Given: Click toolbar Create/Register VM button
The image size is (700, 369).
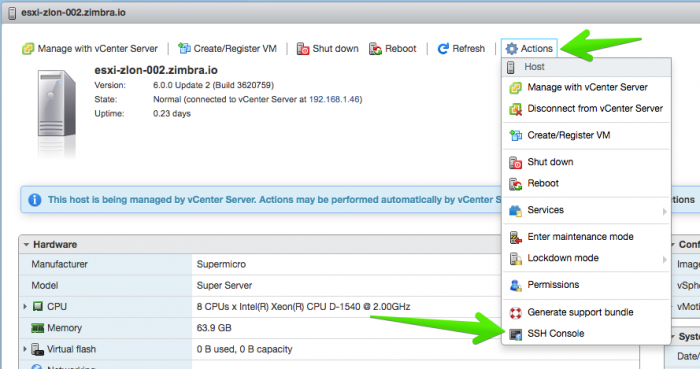Looking at the screenshot, I should pyautogui.click(x=228, y=49).
